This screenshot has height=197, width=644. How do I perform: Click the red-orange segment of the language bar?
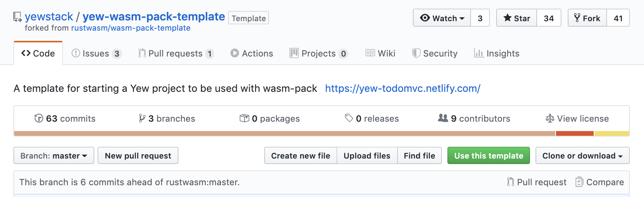(575, 133)
